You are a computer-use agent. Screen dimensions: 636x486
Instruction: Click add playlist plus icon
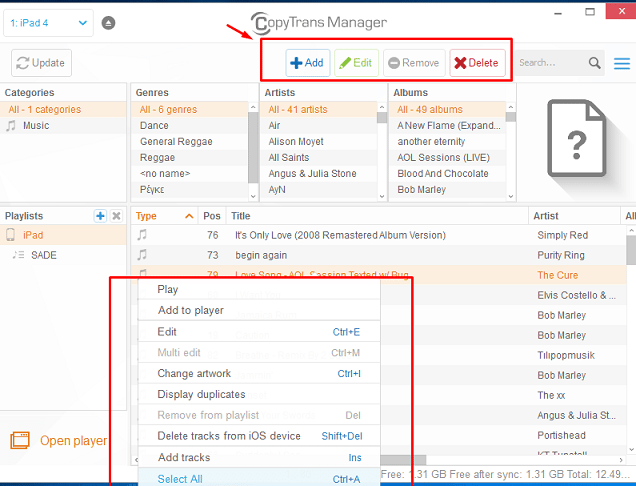click(100, 216)
